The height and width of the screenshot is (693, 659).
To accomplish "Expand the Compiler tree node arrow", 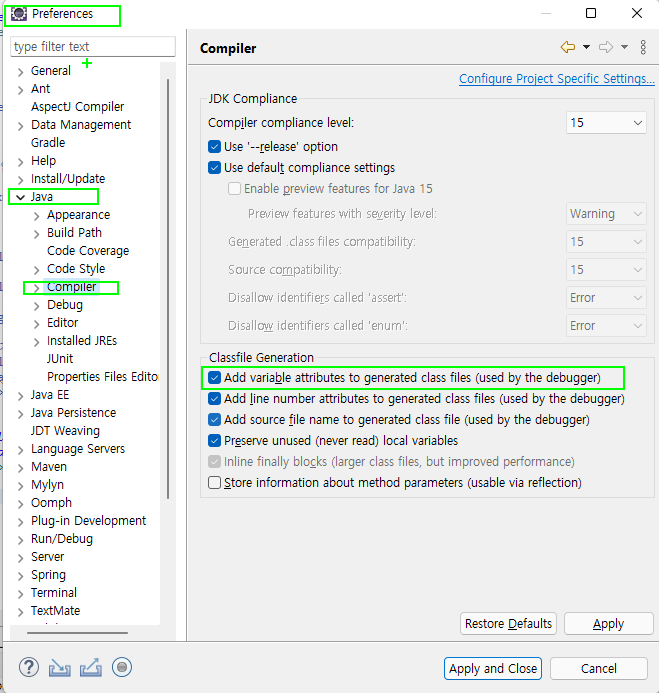I will point(37,288).
